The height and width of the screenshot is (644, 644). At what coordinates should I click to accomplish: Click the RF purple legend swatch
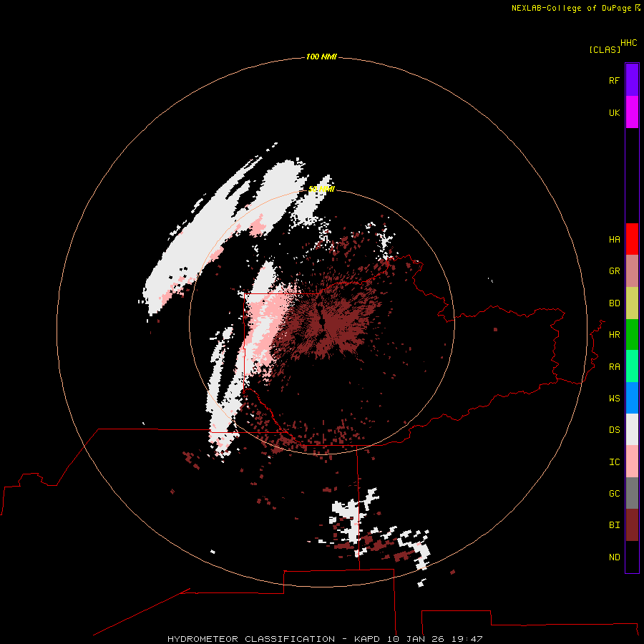(632, 80)
